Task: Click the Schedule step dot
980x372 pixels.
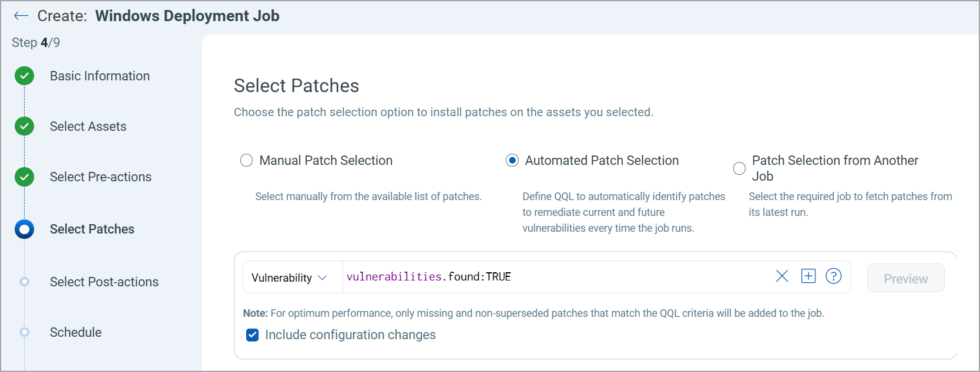Action: [x=25, y=332]
